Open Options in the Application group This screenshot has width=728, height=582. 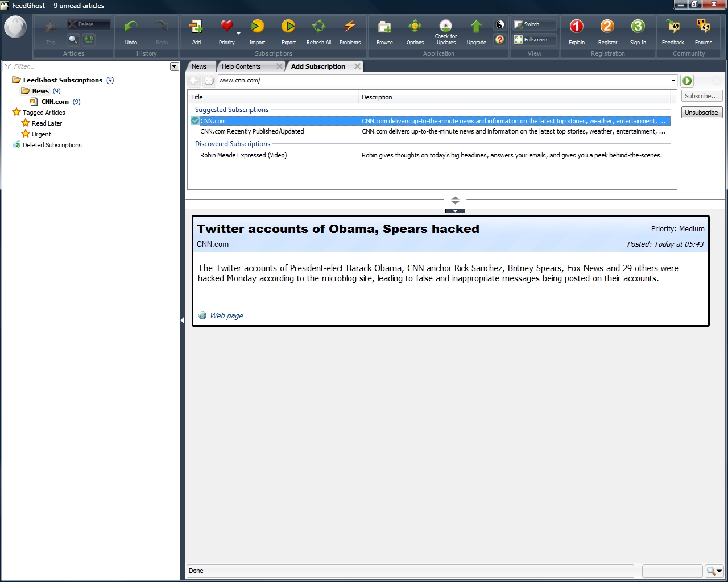pyautogui.click(x=415, y=27)
